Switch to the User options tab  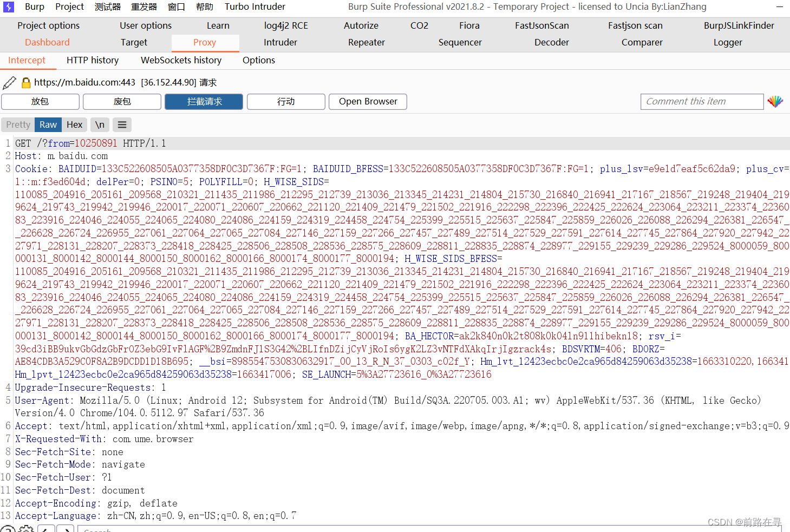tap(146, 25)
